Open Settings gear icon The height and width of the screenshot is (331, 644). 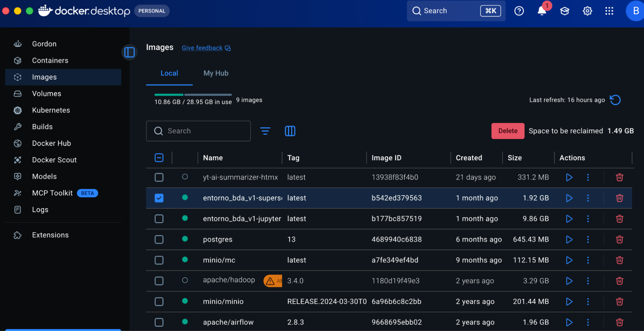click(x=587, y=11)
